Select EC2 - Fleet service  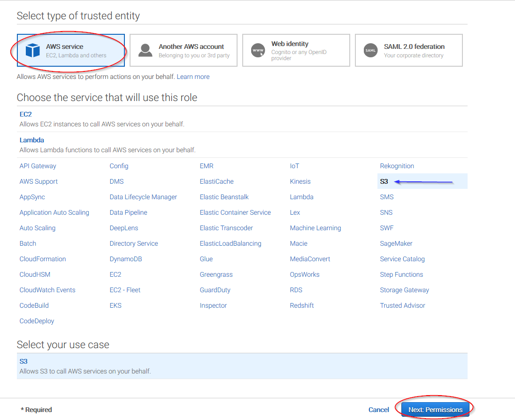point(125,290)
